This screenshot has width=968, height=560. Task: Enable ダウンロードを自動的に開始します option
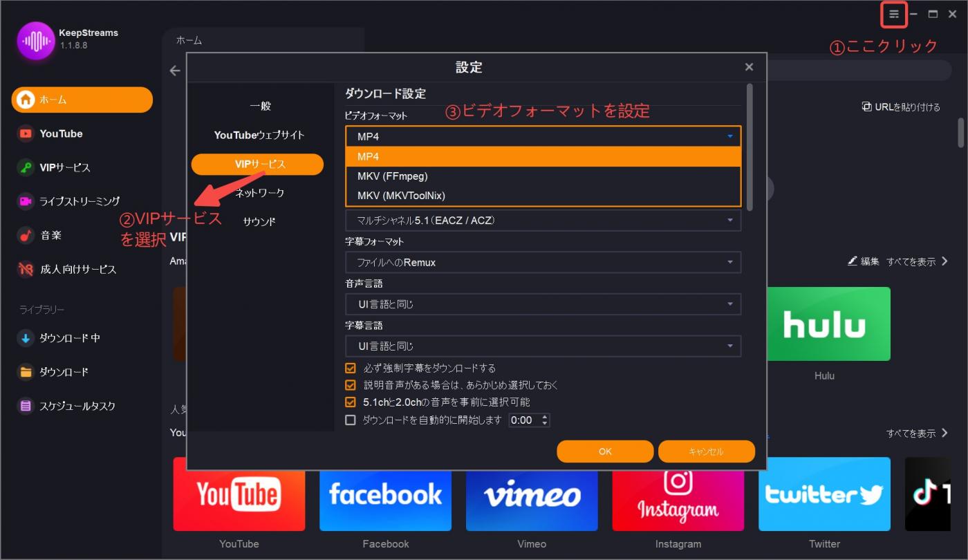[351, 420]
